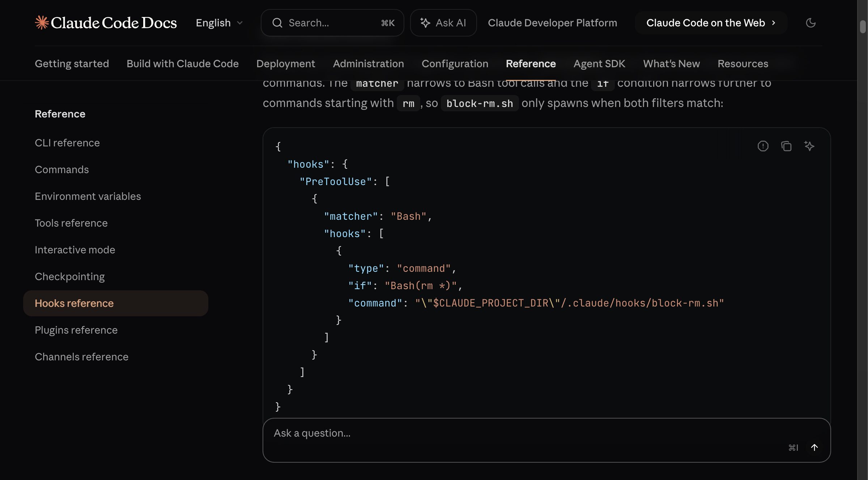Click the ⌘K shortcut hint in search
This screenshot has width=868, height=480.
(x=388, y=23)
